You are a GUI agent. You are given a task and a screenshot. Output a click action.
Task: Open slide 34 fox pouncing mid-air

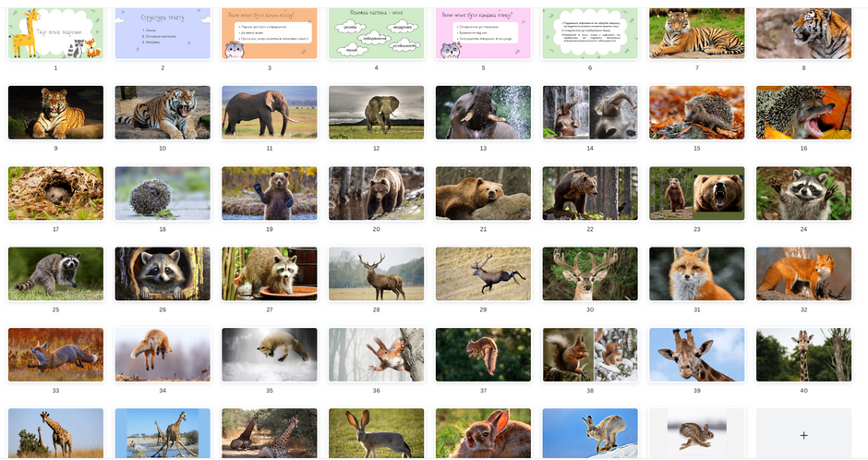[x=163, y=355]
